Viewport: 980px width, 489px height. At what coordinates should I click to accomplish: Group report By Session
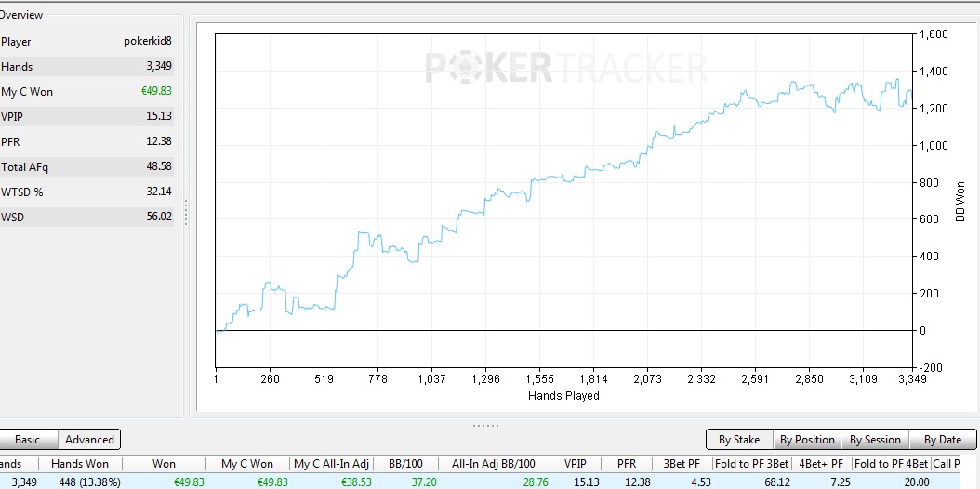click(x=875, y=439)
